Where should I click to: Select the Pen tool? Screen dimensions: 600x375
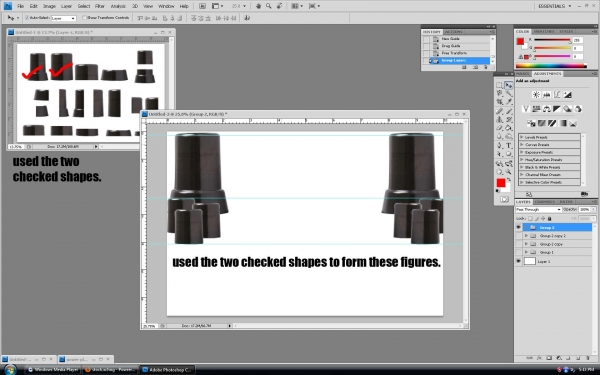click(x=499, y=145)
